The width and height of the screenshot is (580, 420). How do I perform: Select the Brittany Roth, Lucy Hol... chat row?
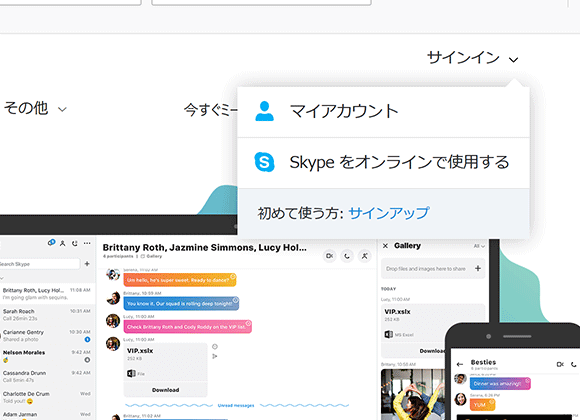pyautogui.click(x=47, y=294)
